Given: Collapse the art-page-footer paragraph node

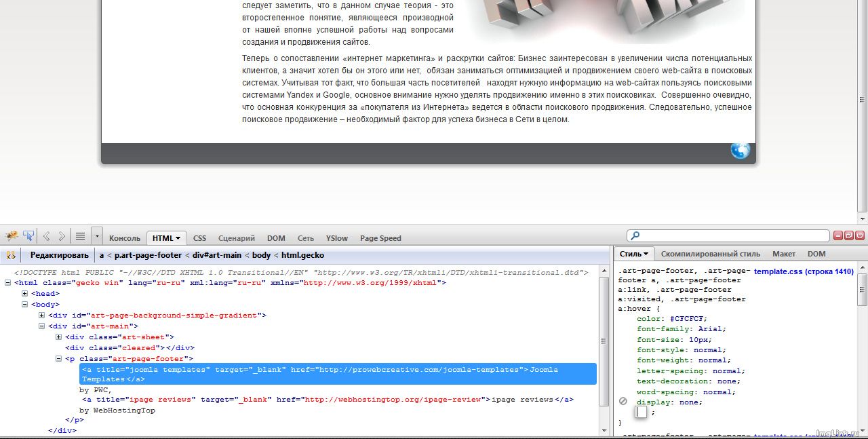Looking at the screenshot, I should [x=59, y=359].
